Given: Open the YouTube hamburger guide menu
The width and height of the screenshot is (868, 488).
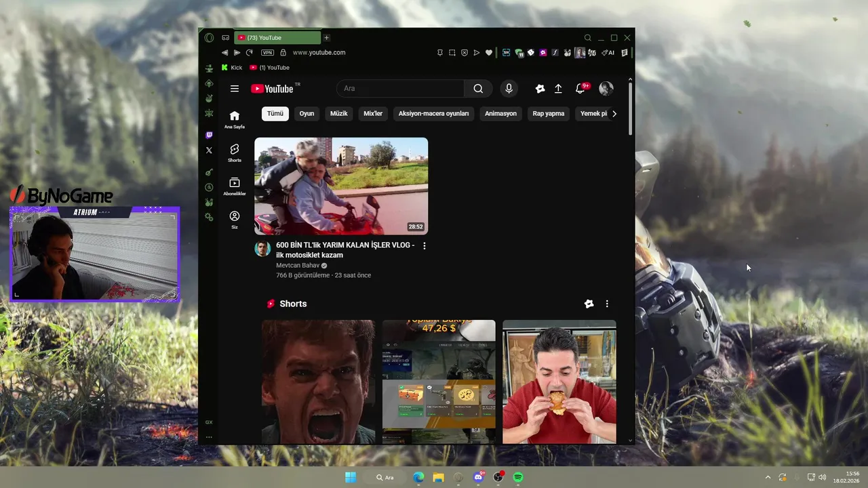Looking at the screenshot, I should click(235, 89).
